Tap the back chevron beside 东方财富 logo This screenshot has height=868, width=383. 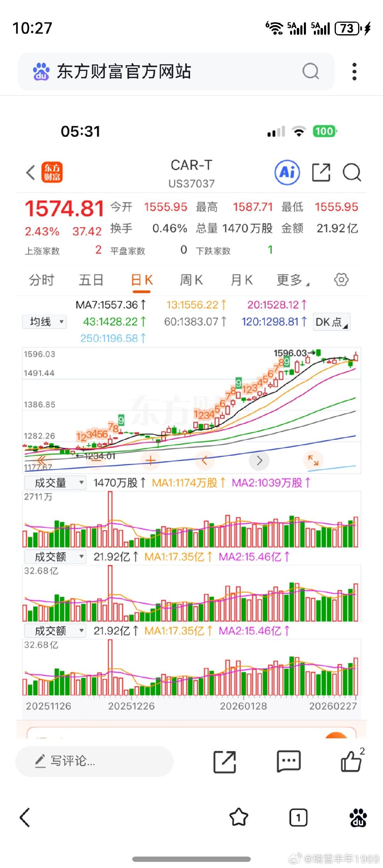point(31,173)
